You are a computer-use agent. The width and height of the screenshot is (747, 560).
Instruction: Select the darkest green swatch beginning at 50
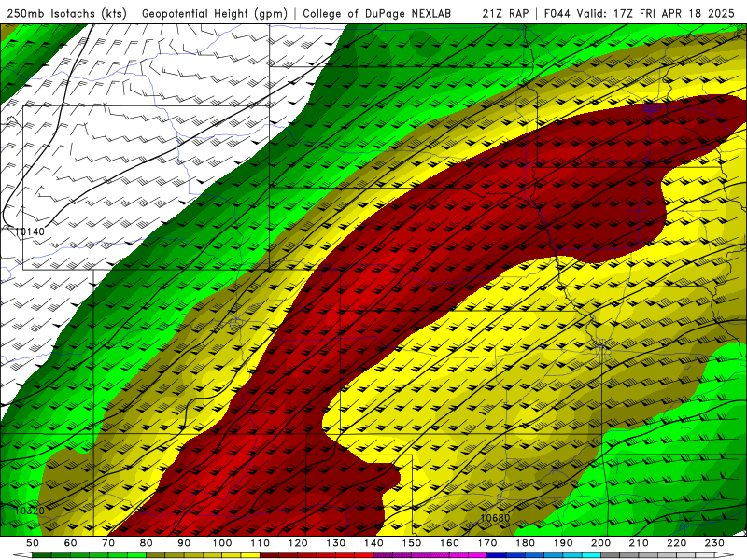[x=41, y=555]
